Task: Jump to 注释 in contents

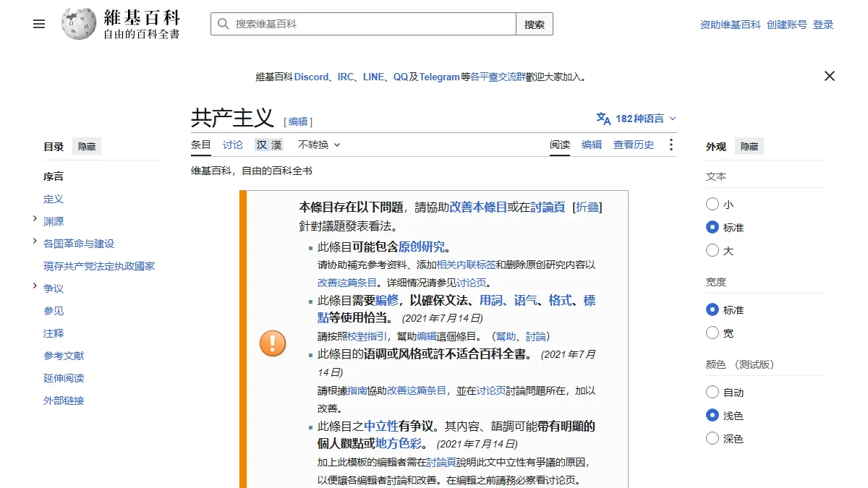Action: click(54, 333)
